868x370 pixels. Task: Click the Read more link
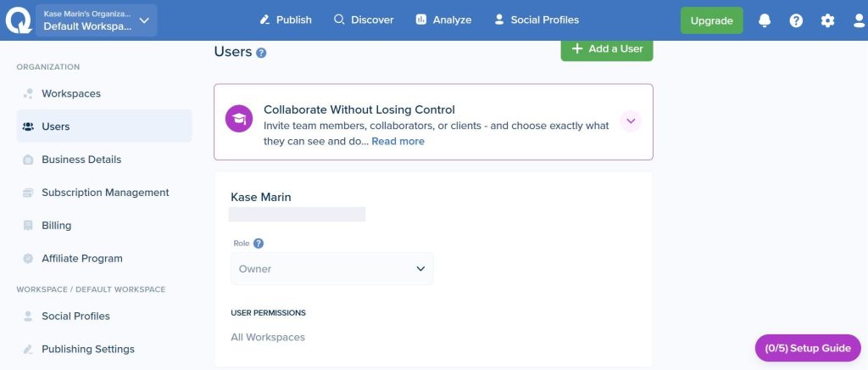pyautogui.click(x=398, y=141)
